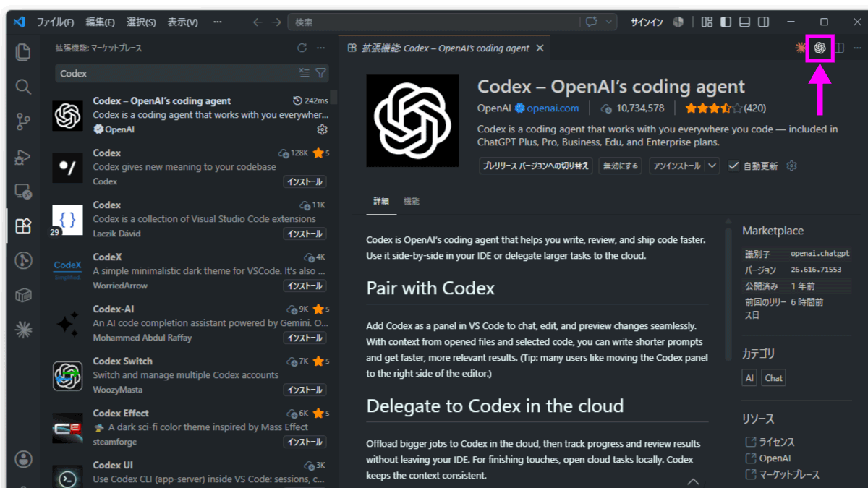Click プレリリース バージョンへの切り替え button
The width and height of the screenshot is (868, 488).
536,166
